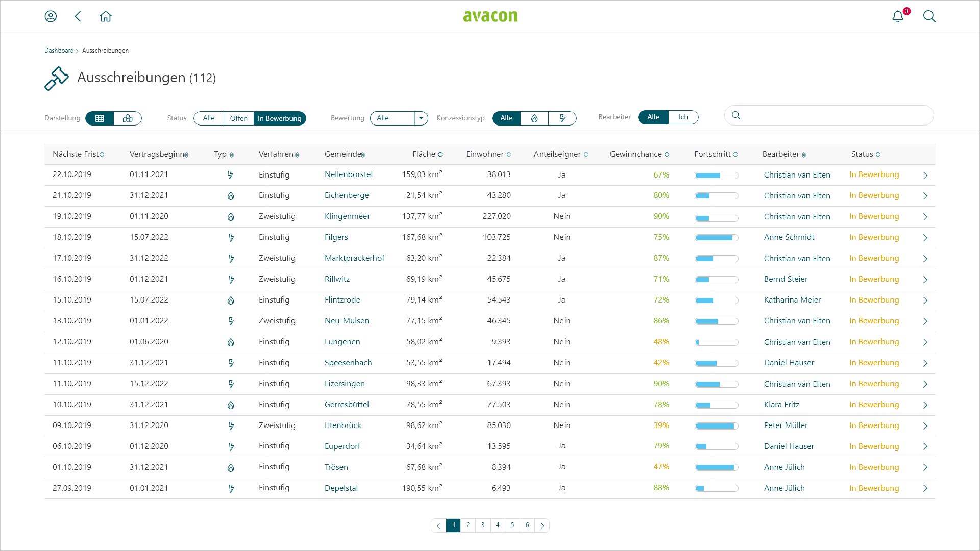Screen dimensions: 980x551
Task: Sort by Gewinnchance column
Action: 639,154
